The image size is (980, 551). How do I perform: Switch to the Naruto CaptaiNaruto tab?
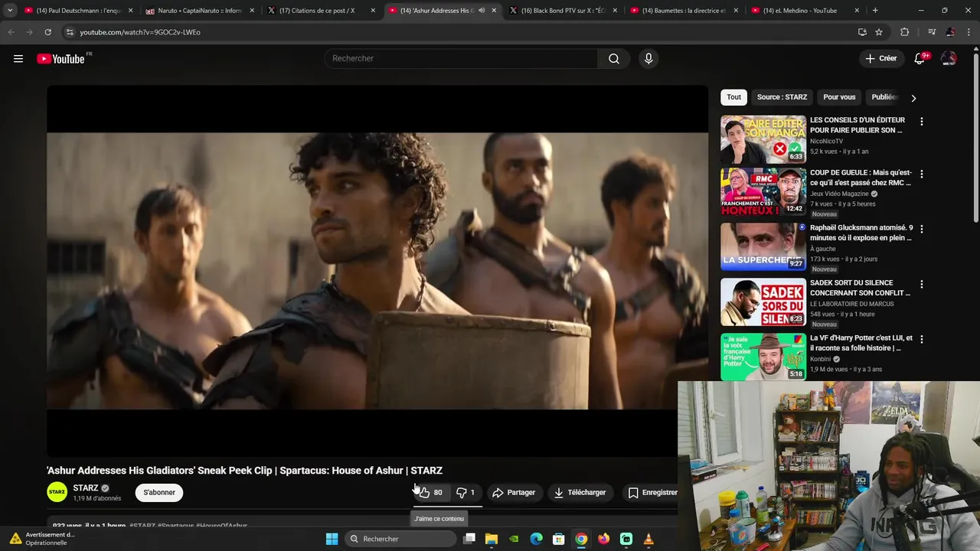coord(199,11)
